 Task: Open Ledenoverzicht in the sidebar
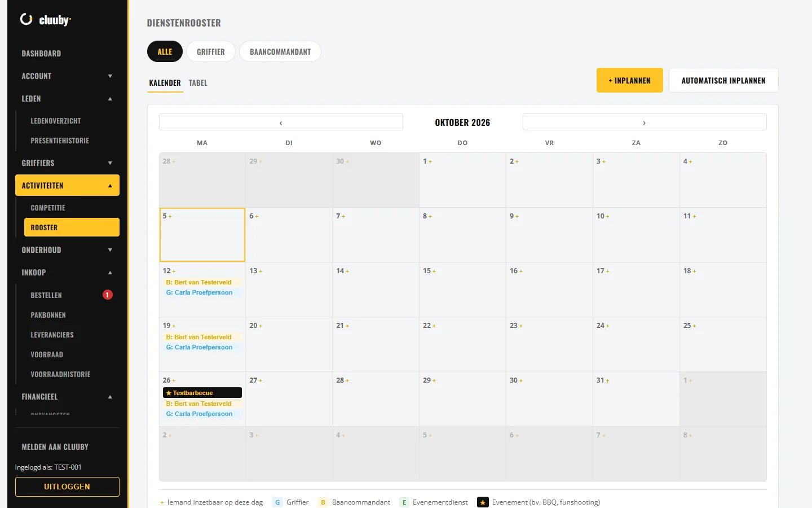tap(72, 121)
